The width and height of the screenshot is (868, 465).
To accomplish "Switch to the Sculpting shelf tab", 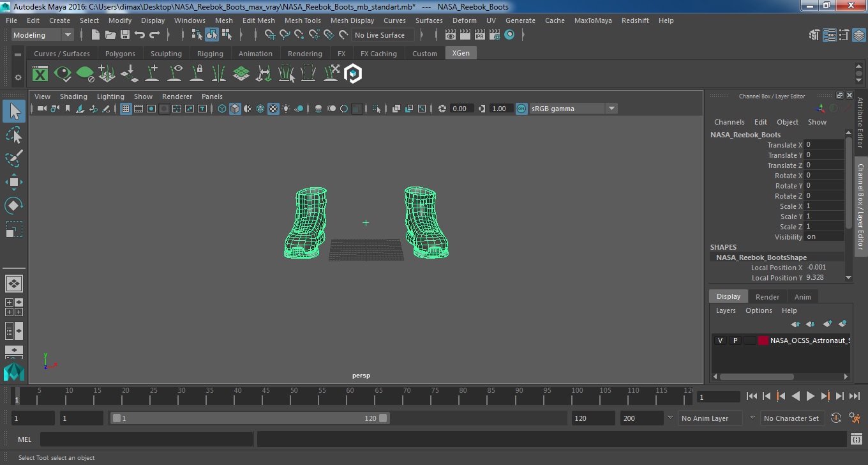I will coord(166,54).
